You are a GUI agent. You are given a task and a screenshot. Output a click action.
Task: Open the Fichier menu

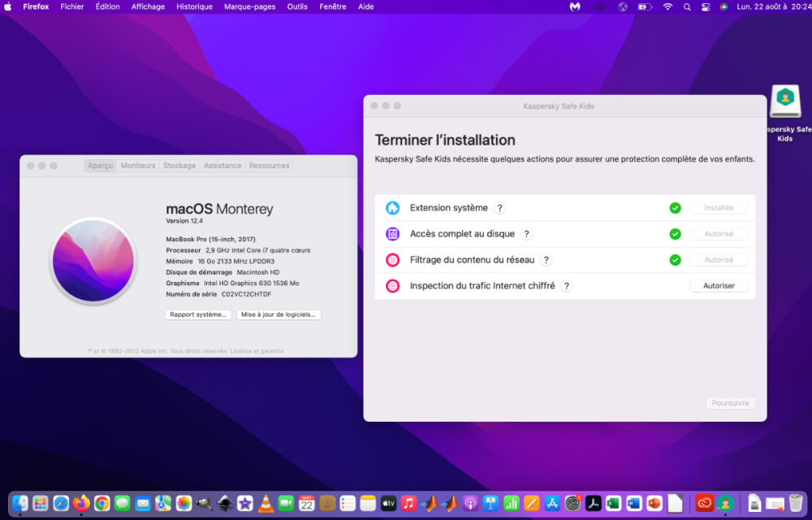coord(72,6)
